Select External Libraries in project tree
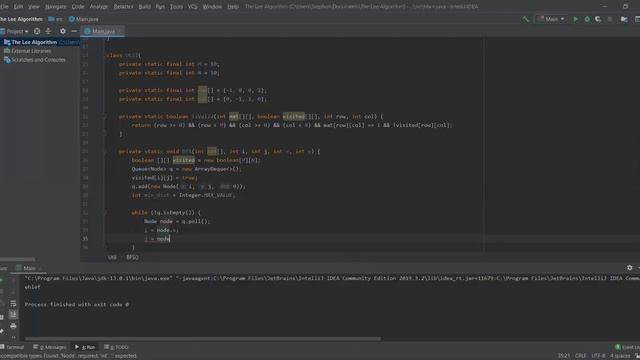Image resolution: width=640 pixels, height=360 pixels. [x=31, y=51]
